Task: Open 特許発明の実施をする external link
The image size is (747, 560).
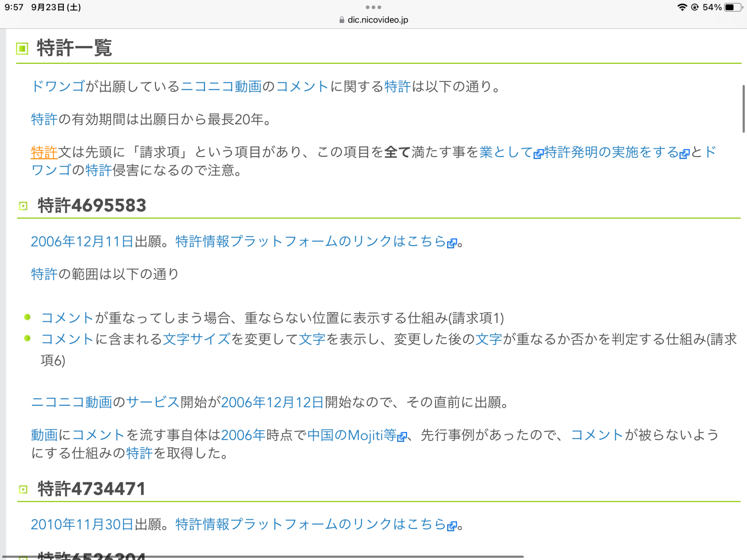Action: tap(611, 152)
